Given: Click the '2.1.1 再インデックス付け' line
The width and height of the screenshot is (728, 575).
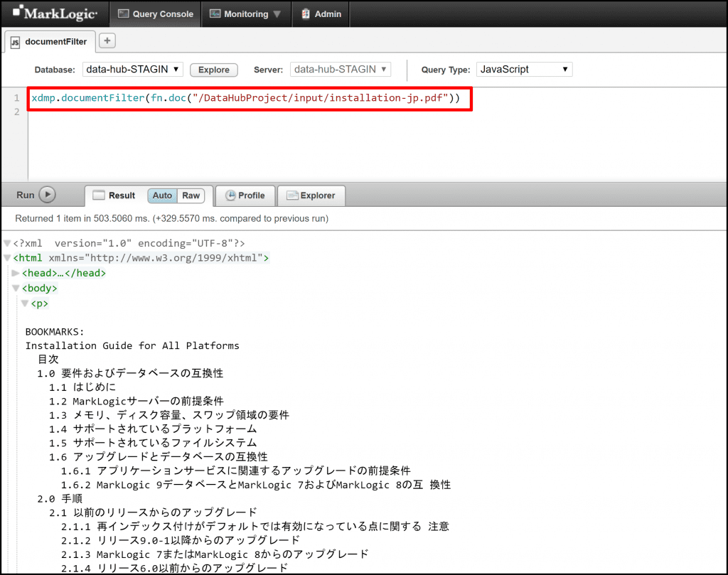Looking at the screenshot, I should point(255,526).
